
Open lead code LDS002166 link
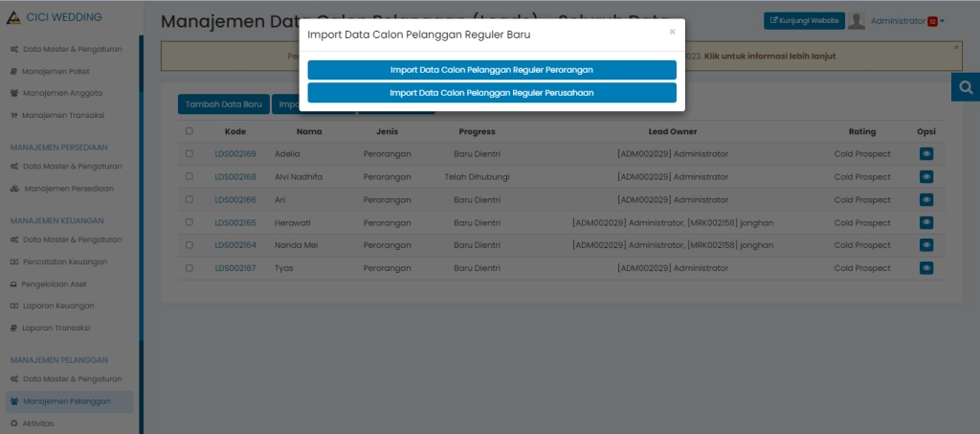click(234, 199)
